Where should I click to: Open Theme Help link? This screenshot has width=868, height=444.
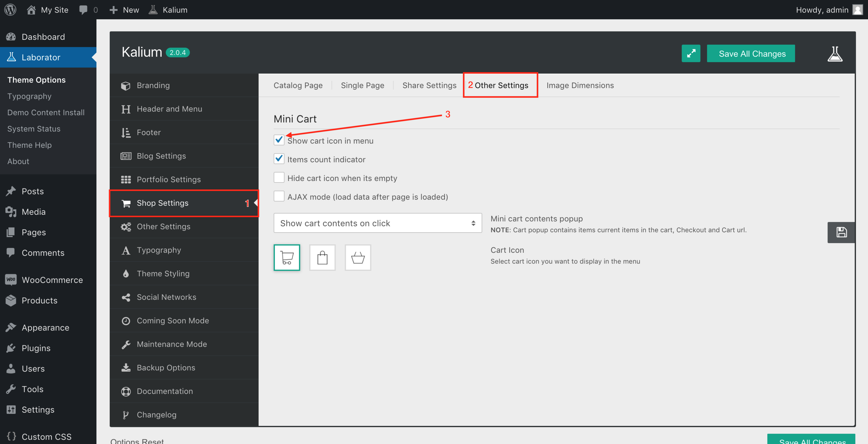(29, 145)
